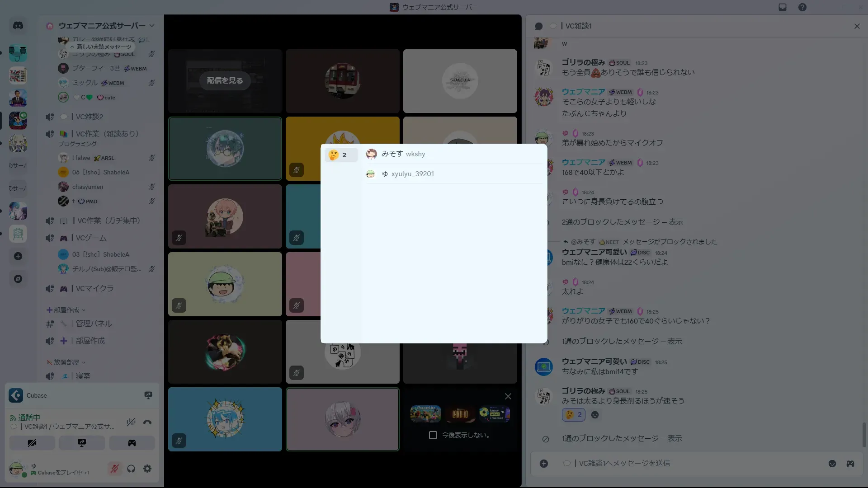Check the 今後表示しない checkbox
This screenshot has height=488, width=868.
pos(433,435)
